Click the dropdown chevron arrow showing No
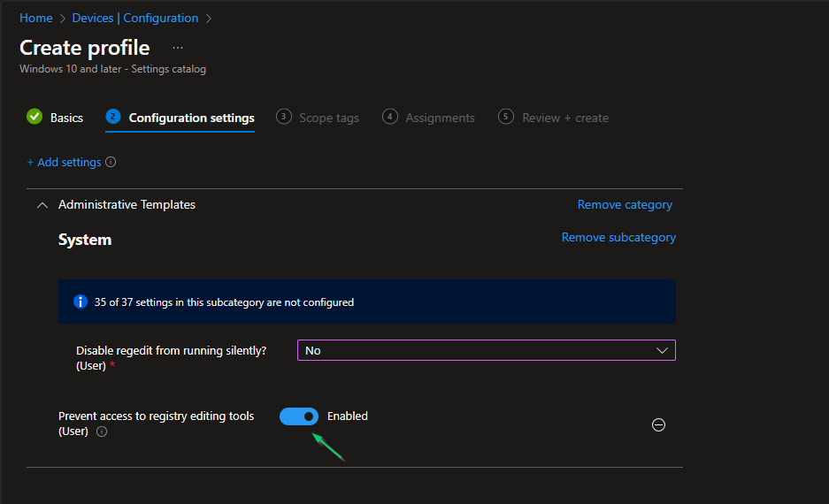 click(662, 350)
